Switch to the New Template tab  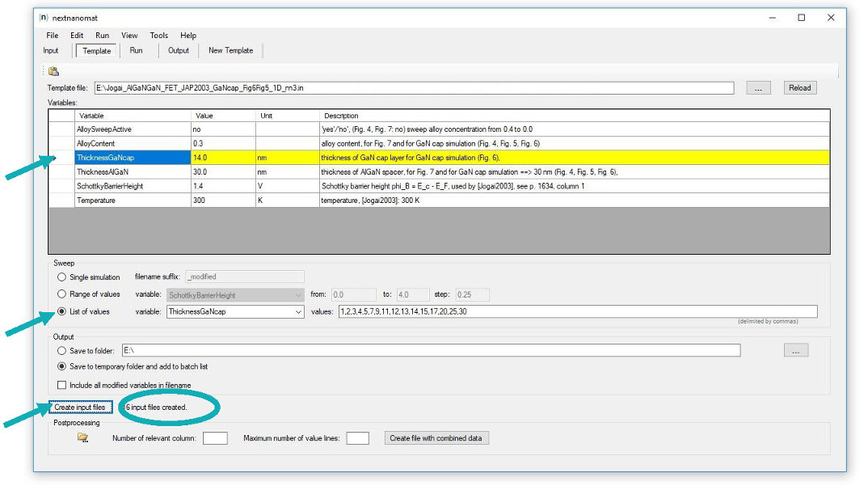point(230,50)
